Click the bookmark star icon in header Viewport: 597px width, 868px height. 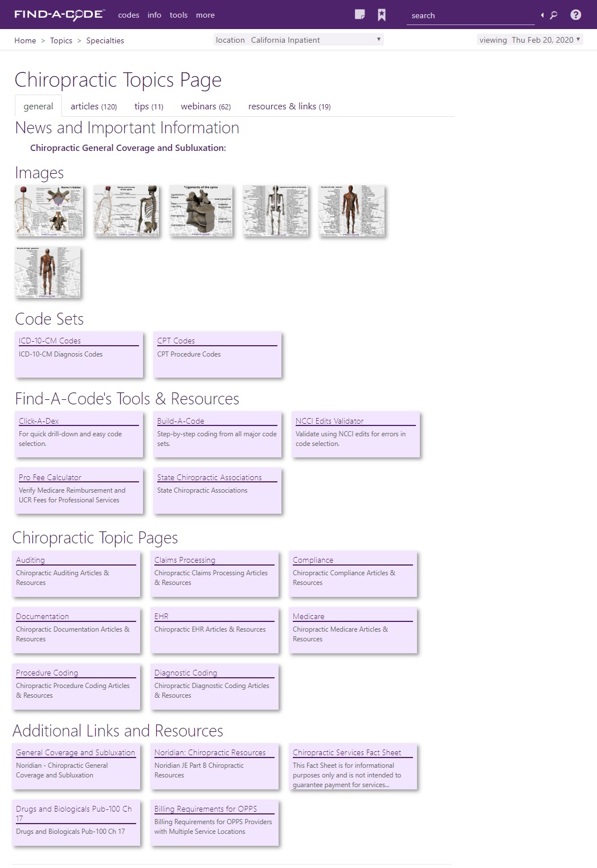pyautogui.click(x=382, y=15)
